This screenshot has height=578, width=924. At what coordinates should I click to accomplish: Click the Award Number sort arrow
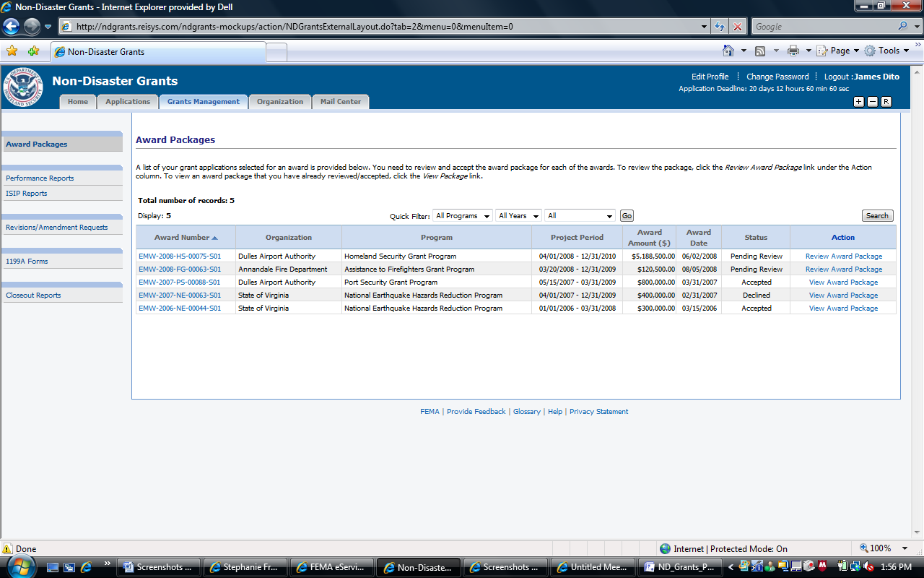point(214,238)
